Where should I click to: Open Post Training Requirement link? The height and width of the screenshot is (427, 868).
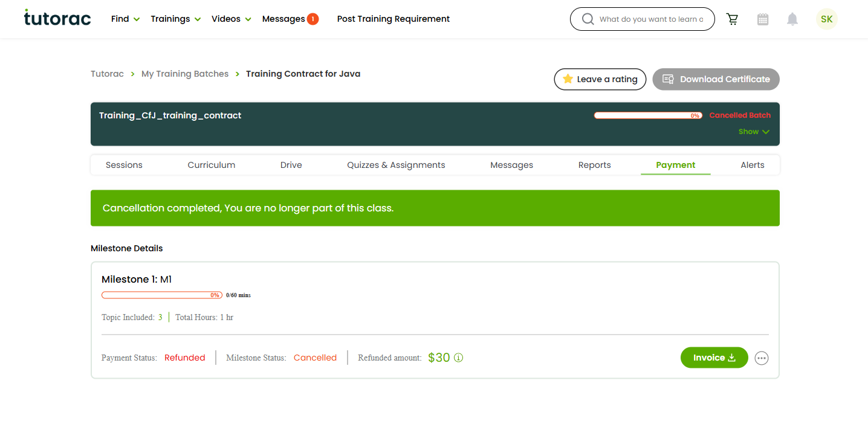(394, 19)
